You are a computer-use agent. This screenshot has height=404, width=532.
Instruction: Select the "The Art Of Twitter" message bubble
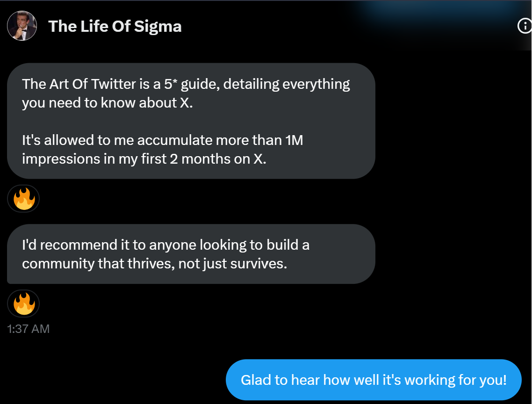(x=191, y=121)
